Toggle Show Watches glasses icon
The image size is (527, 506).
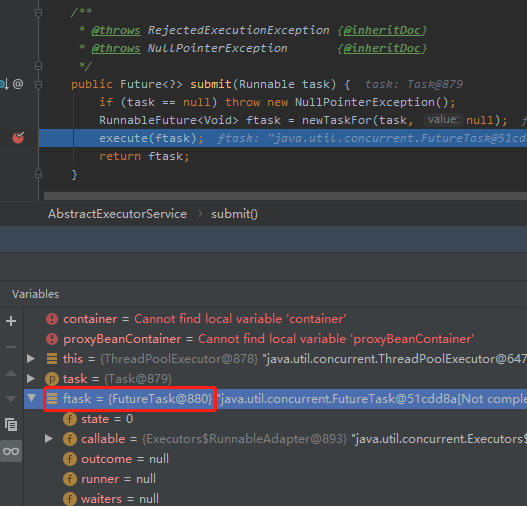coord(11,451)
